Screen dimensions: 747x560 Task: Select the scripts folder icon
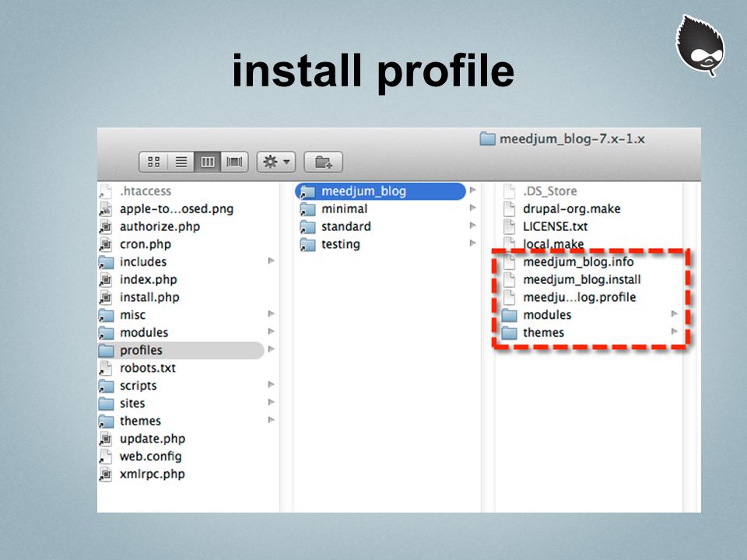tap(106, 386)
